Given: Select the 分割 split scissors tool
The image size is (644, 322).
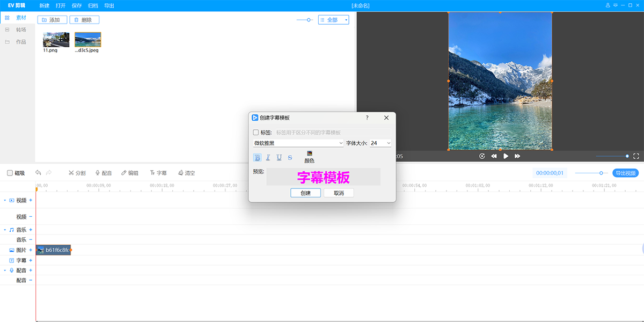Looking at the screenshot, I should (x=77, y=173).
